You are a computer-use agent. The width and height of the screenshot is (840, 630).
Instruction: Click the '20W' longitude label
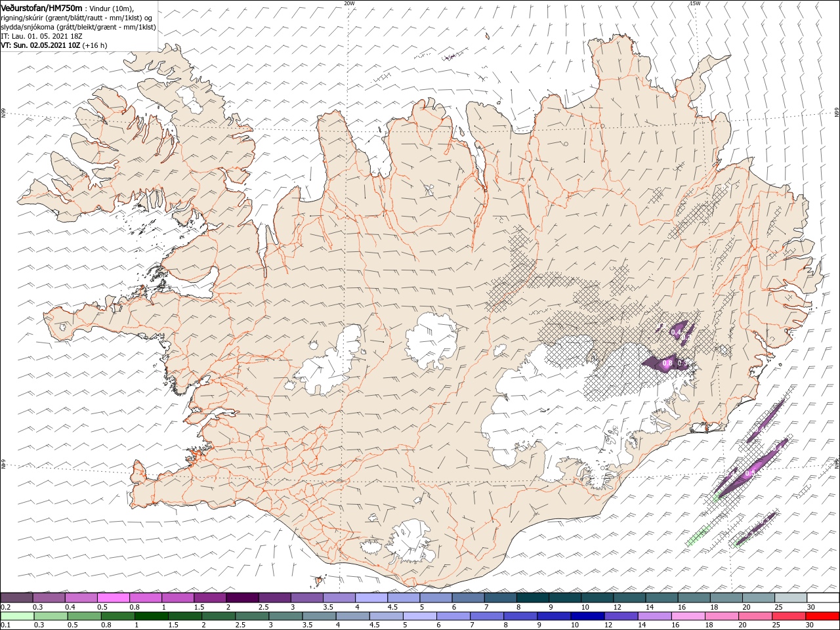tap(349, 3)
